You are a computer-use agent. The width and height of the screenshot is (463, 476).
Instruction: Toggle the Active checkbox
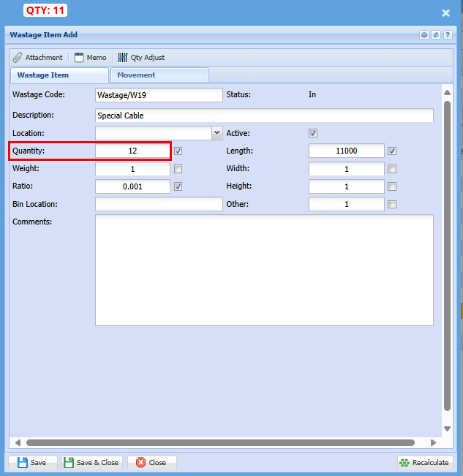(313, 133)
